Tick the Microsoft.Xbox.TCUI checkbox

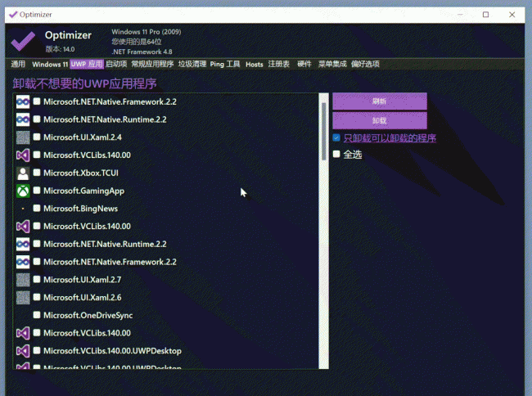click(x=37, y=173)
